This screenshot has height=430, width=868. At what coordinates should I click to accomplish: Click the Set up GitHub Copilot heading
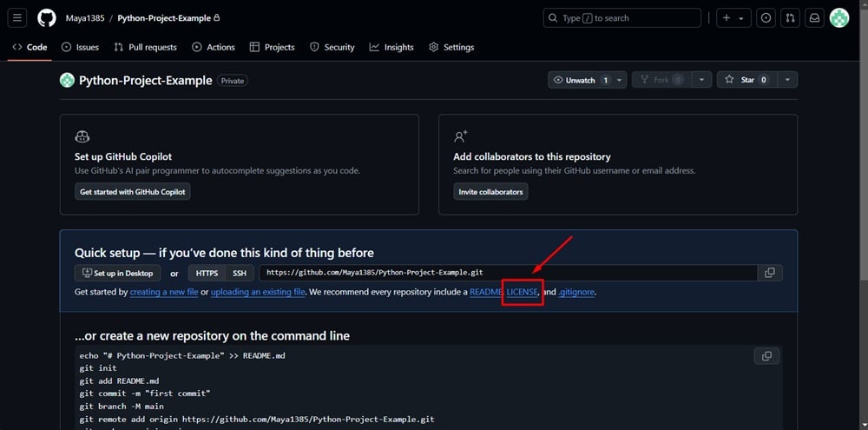click(x=123, y=157)
